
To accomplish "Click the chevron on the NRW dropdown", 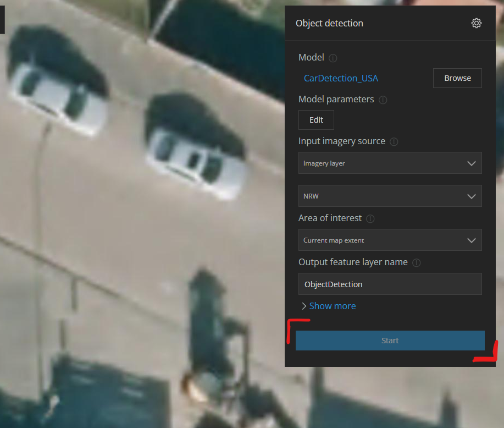I will (x=471, y=196).
